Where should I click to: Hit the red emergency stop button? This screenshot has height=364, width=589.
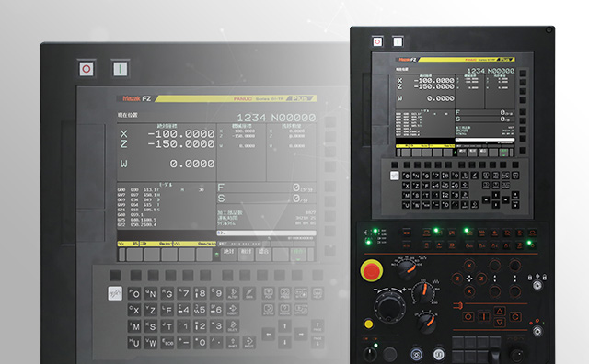click(x=372, y=270)
